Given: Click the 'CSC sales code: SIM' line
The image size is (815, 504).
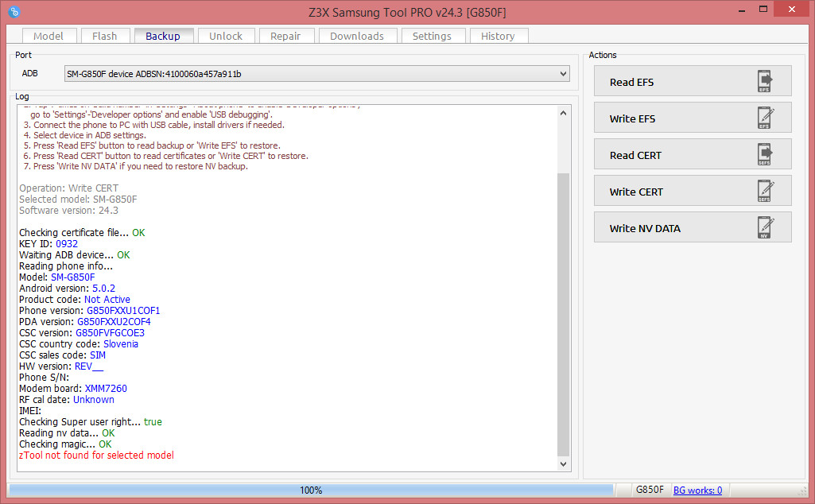Looking at the screenshot, I should (62, 355).
